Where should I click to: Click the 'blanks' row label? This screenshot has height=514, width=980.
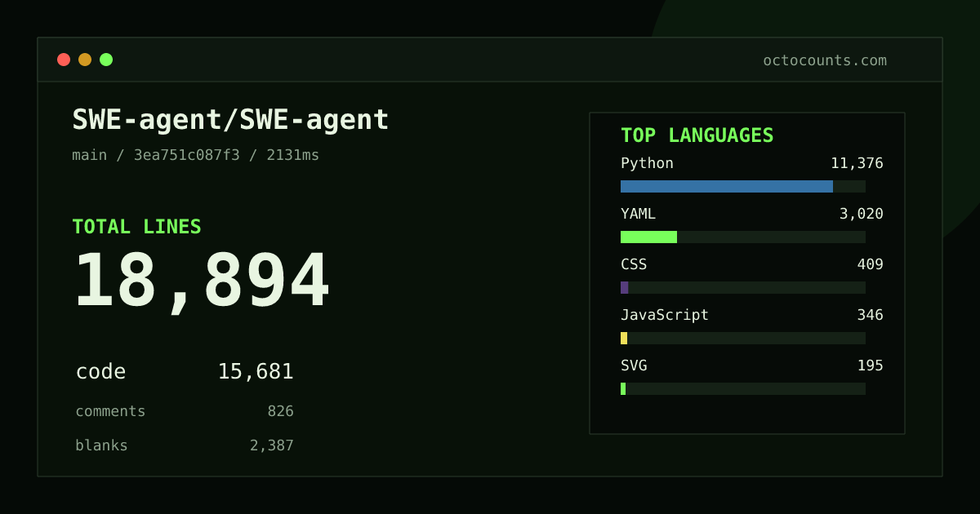coord(101,445)
